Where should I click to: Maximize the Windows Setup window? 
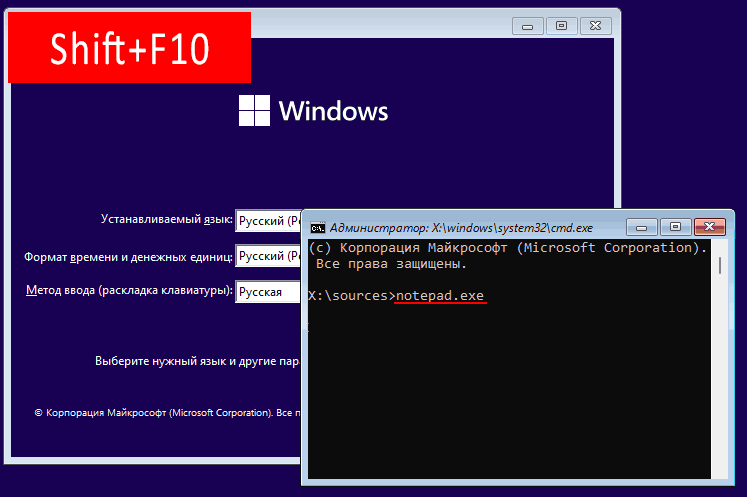pyautogui.click(x=562, y=26)
